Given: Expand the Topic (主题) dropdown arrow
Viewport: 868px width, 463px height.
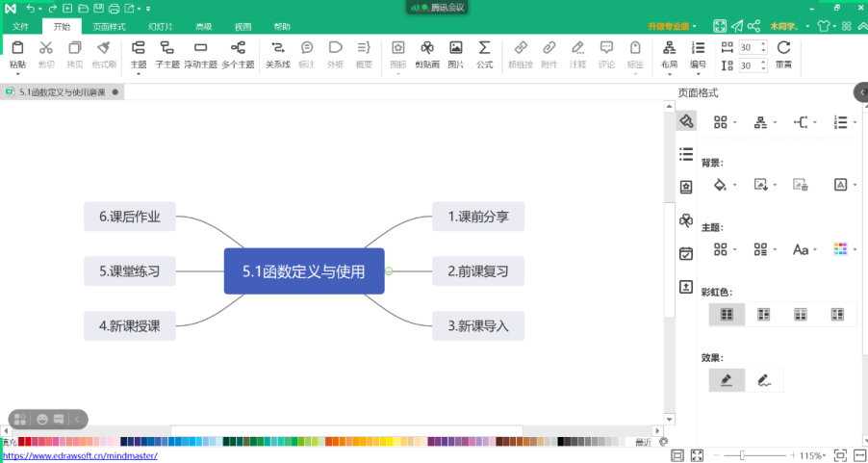Looking at the screenshot, I should pyautogui.click(x=139, y=74).
